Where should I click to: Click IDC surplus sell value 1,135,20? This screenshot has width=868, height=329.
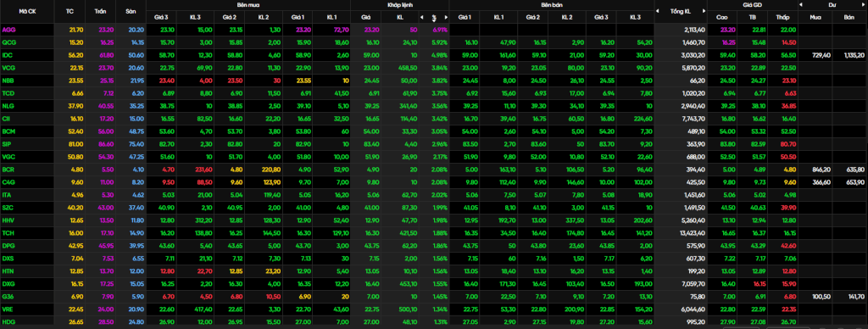click(x=854, y=55)
